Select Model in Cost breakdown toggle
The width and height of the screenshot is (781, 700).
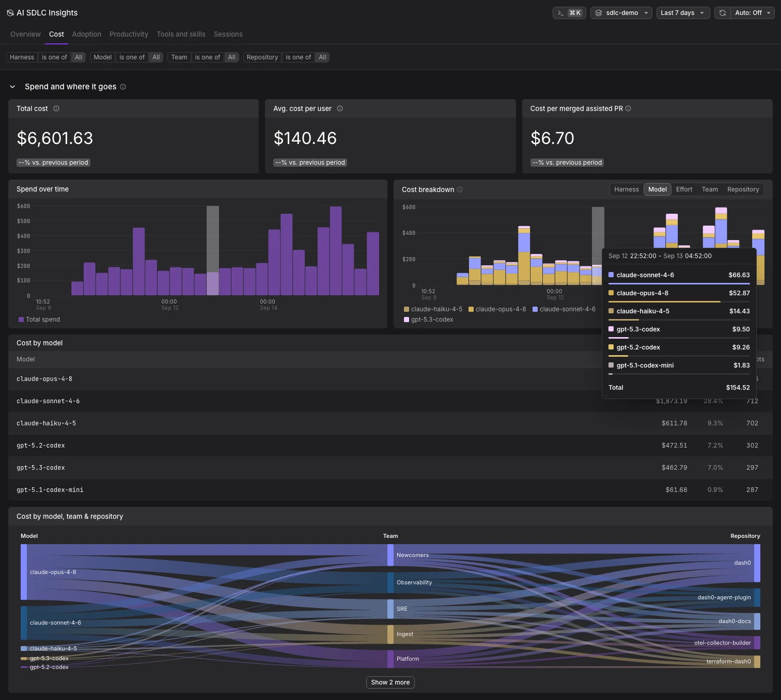tap(657, 189)
